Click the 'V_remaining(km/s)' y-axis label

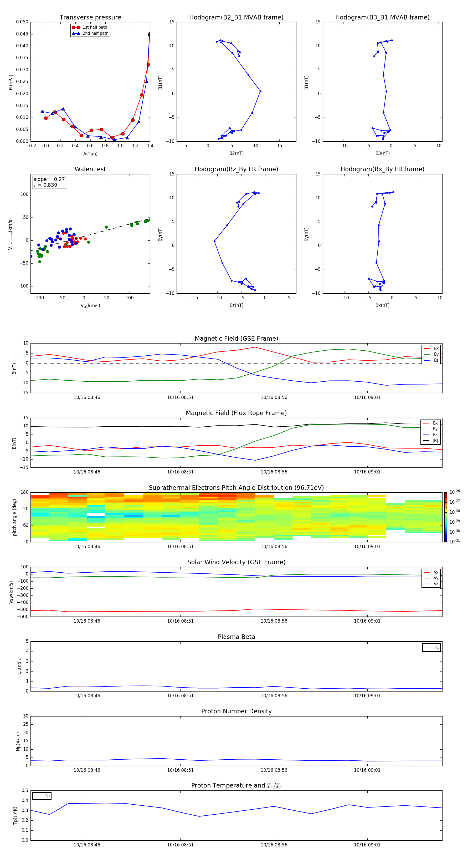[11, 234]
